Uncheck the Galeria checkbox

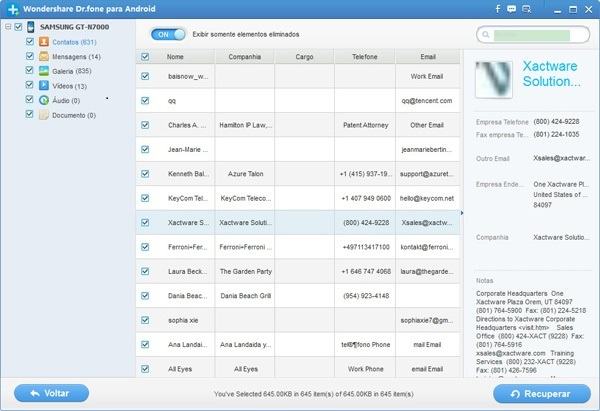30,70
